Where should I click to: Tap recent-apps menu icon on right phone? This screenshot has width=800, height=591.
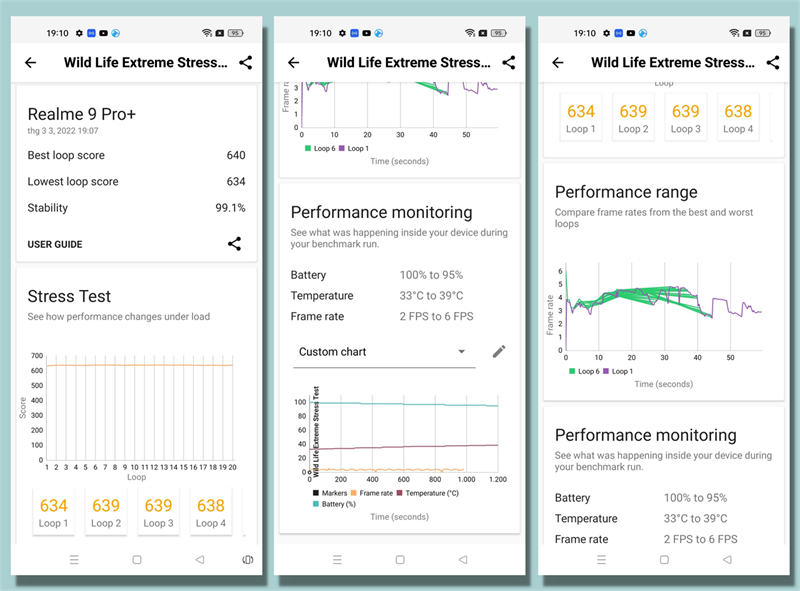pyautogui.click(x=602, y=560)
